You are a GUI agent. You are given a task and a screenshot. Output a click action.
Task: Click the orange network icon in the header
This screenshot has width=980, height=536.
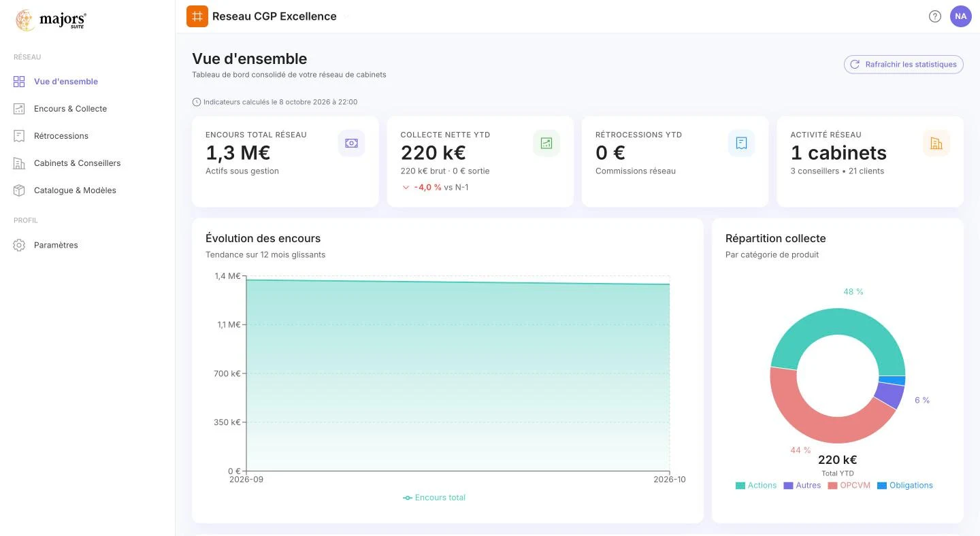pos(197,16)
